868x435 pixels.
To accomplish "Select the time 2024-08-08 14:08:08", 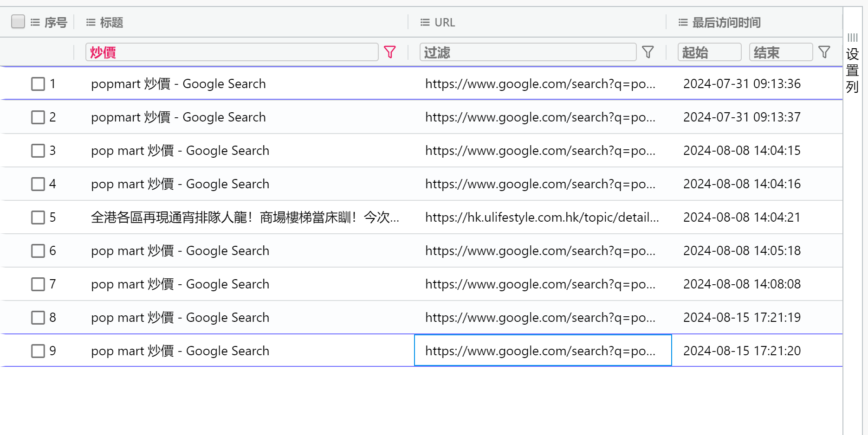I will (742, 284).
